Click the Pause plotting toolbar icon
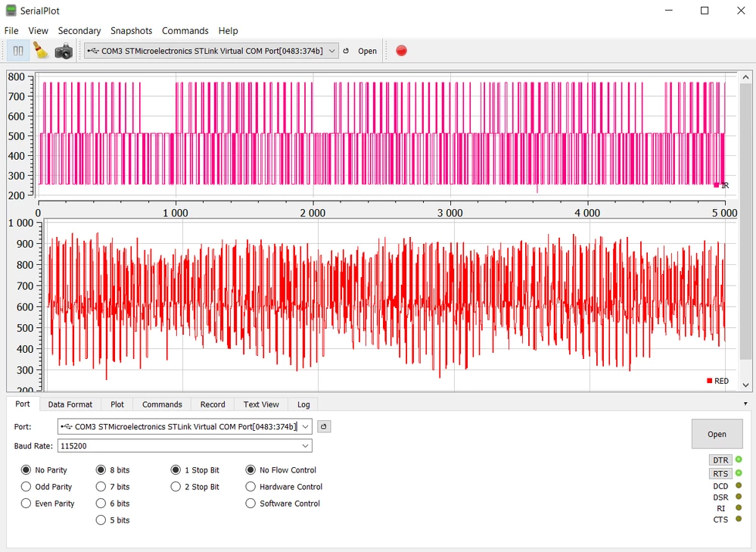Screen dimensions: 756x552 18,51
